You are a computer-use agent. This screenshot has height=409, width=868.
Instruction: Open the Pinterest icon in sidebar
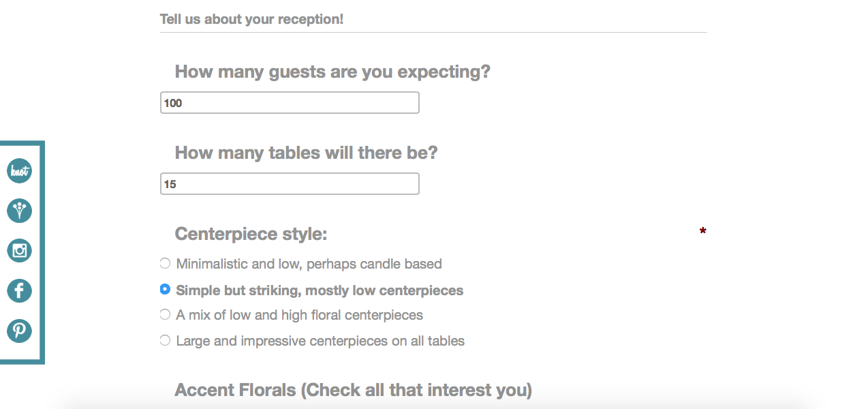pyautogui.click(x=19, y=331)
